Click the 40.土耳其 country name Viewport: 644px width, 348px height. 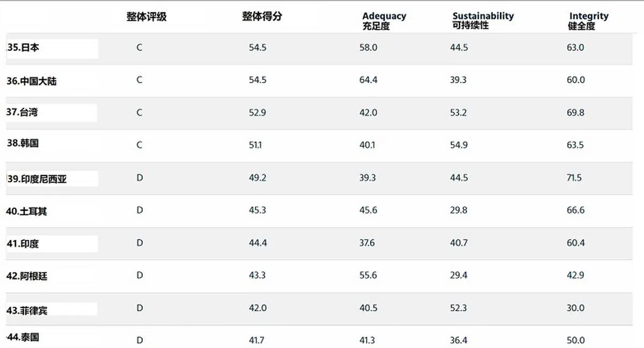pos(27,212)
